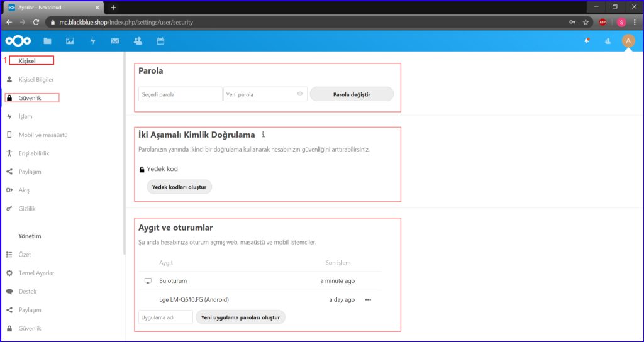Viewport: 644px width, 342px height.
Task: Click the address bar URL
Action: tap(126, 22)
